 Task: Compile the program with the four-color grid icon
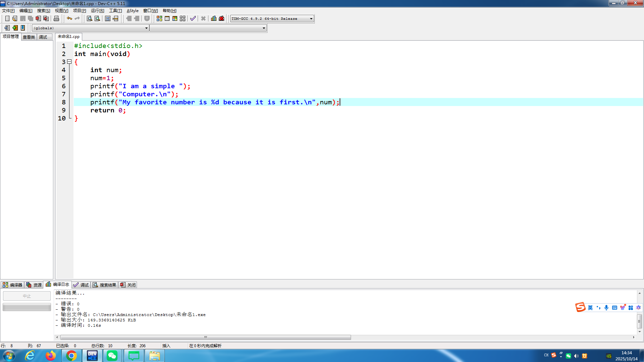pyautogui.click(x=159, y=18)
